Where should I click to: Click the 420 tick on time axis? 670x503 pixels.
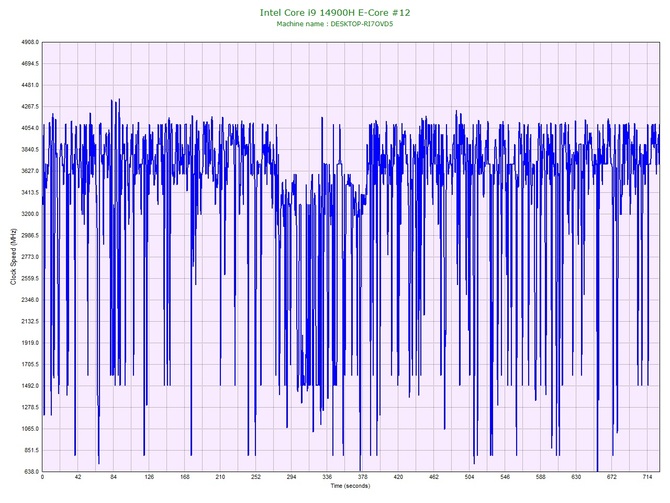(398, 477)
